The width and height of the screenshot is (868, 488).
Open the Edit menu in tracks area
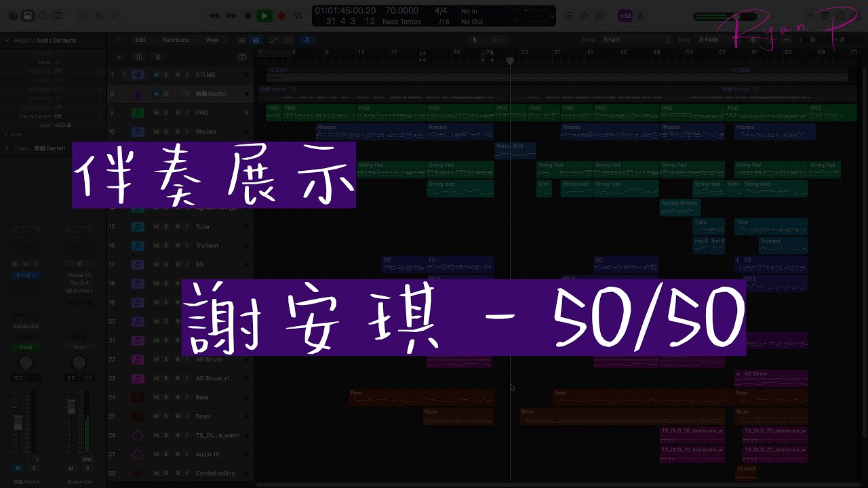(x=144, y=40)
